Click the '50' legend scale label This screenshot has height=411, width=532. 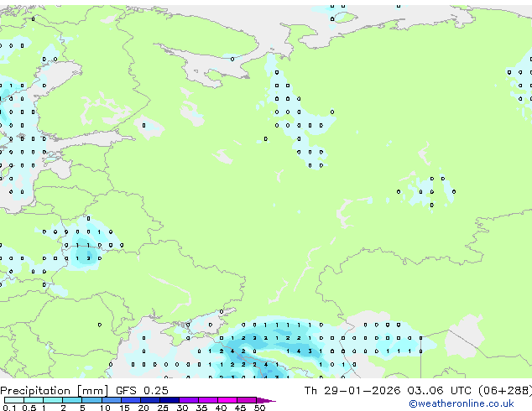pyautogui.click(x=259, y=408)
